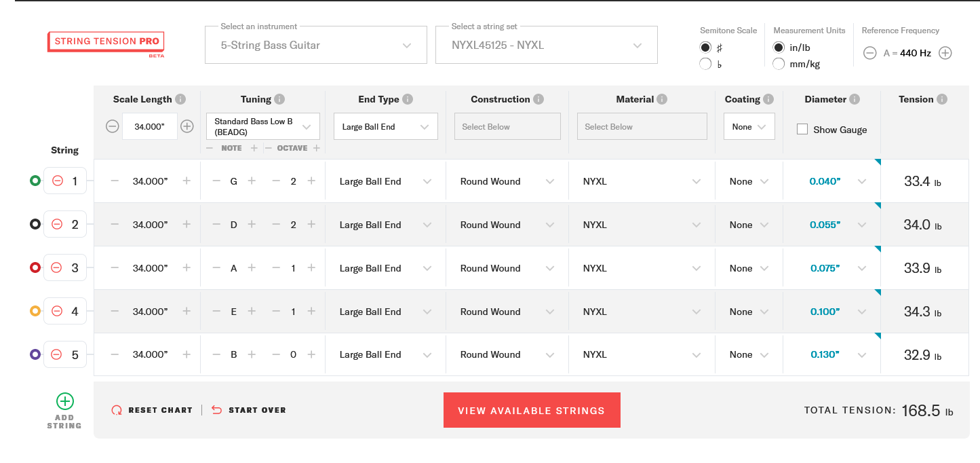The image size is (980, 463).
Task: Decrease the scale length of string 1
Action: 115,181
